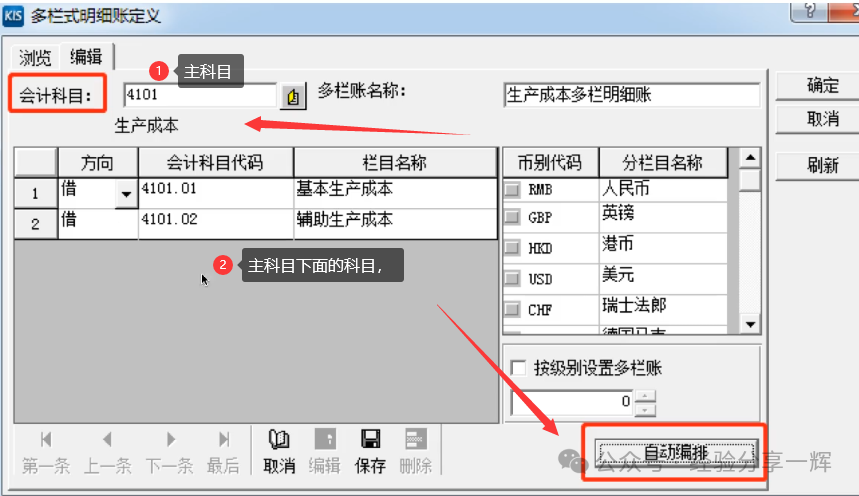Image resolution: width=859 pixels, height=496 pixels.
Task: Check the RMB currency checkbox
Action: (x=512, y=190)
